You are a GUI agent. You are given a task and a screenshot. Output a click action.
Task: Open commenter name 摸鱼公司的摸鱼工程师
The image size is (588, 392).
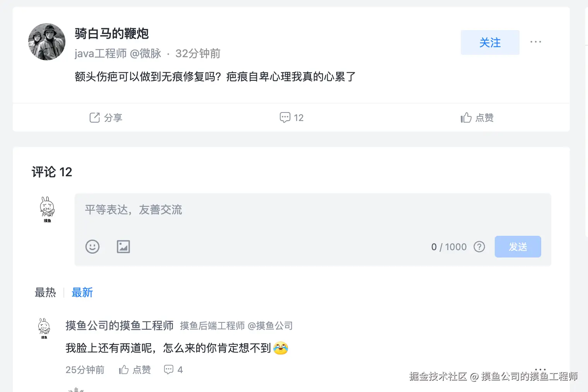point(120,326)
